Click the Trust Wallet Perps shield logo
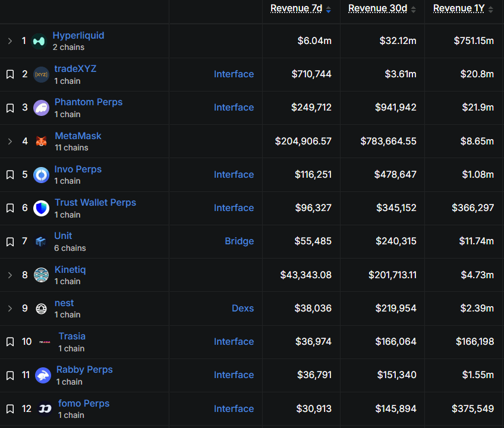The width and height of the screenshot is (504, 428). tap(42, 209)
